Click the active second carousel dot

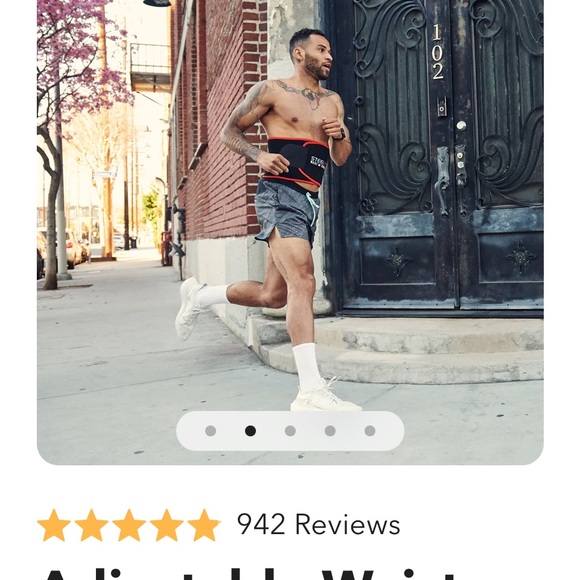click(250, 431)
